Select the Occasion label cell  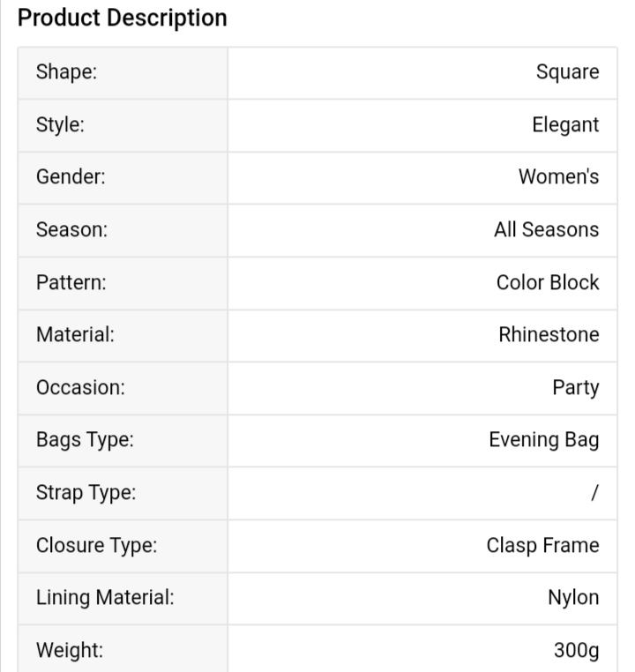(123, 388)
